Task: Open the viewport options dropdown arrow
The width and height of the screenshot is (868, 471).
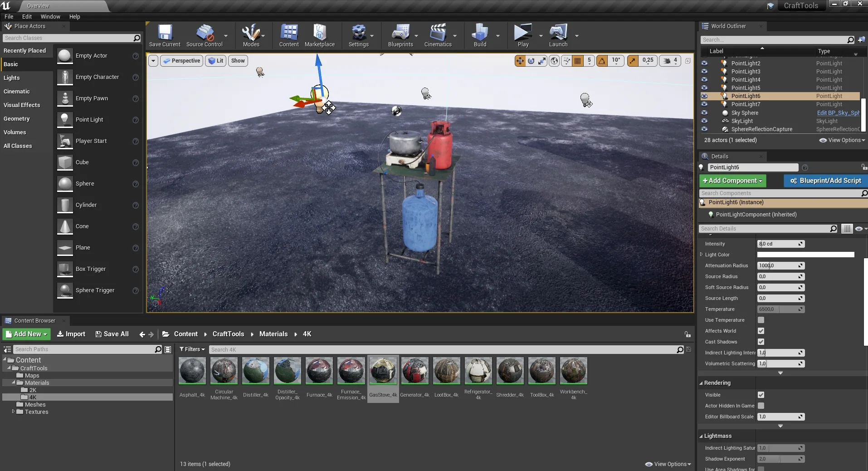Action: [153, 61]
